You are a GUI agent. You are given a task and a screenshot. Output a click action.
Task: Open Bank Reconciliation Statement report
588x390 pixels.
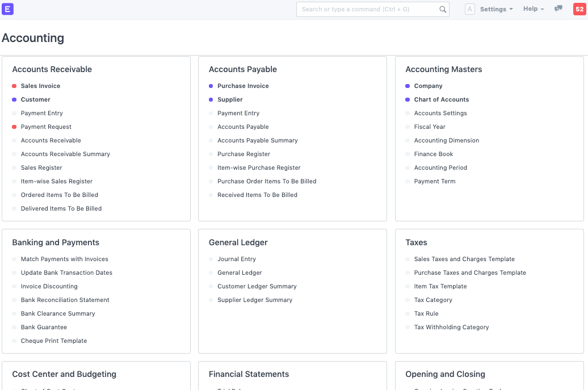coord(65,300)
